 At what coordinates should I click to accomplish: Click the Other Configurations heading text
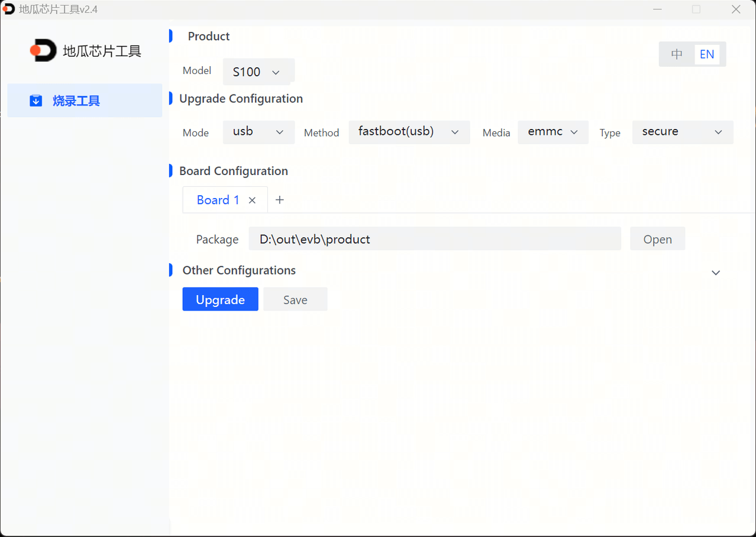coord(239,270)
